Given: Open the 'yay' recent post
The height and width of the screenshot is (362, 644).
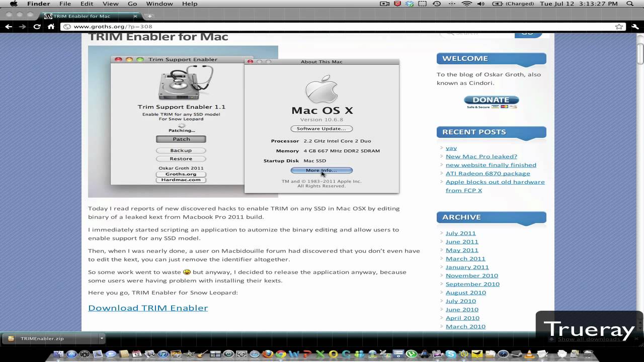Looking at the screenshot, I should pos(451,148).
